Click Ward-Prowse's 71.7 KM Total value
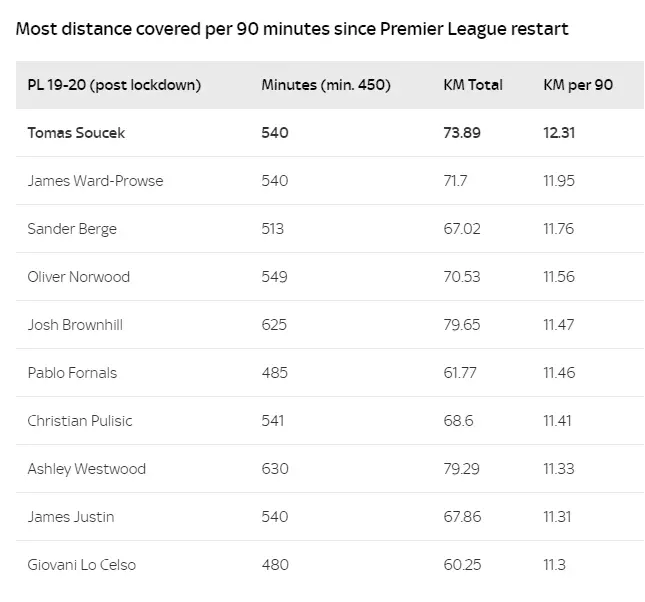 click(x=456, y=181)
